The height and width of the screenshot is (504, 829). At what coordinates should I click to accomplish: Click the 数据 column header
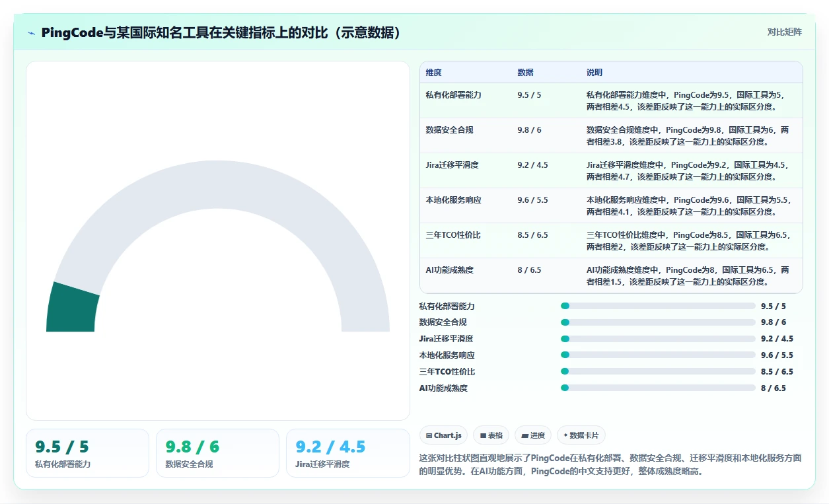(526, 73)
